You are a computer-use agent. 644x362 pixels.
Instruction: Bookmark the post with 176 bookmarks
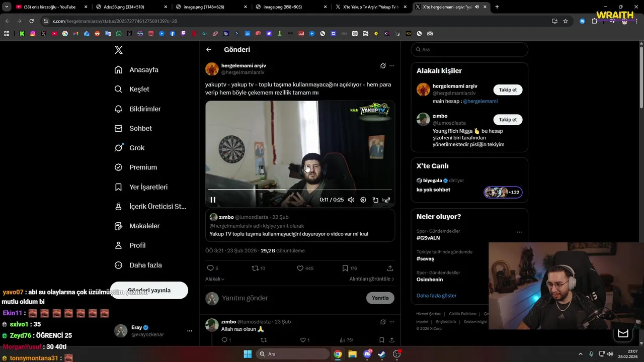pos(349,268)
